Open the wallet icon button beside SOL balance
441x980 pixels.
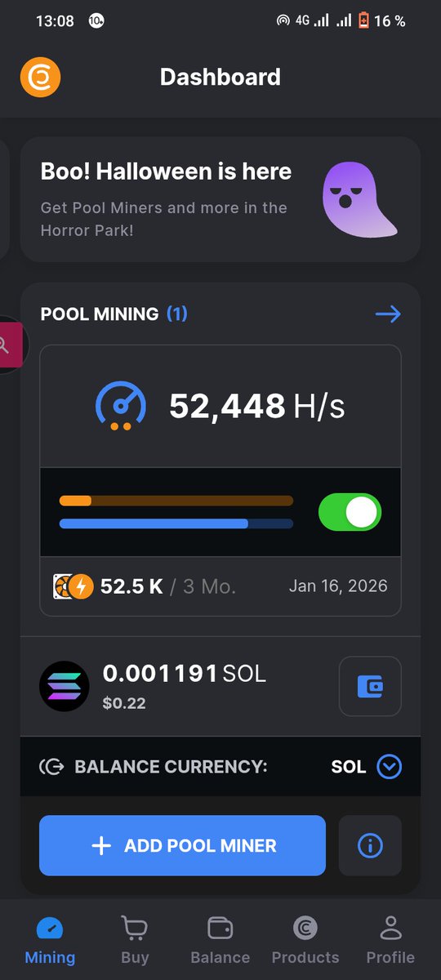(x=370, y=686)
